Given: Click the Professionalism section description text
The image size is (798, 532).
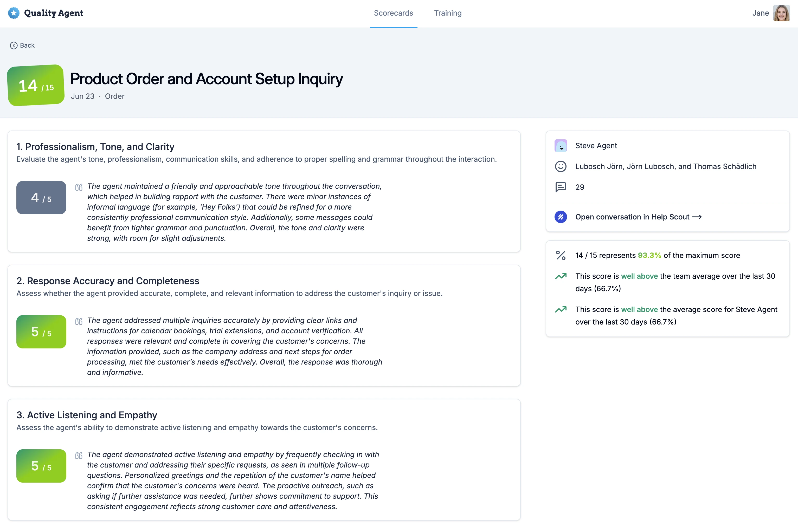Looking at the screenshot, I should 257,159.
